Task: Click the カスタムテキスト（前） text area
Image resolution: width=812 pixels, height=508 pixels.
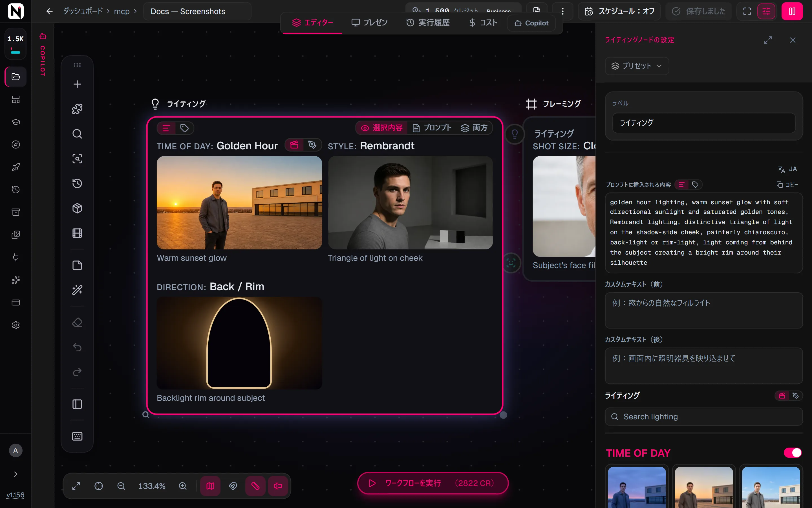Action: click(x=704, y=310)
